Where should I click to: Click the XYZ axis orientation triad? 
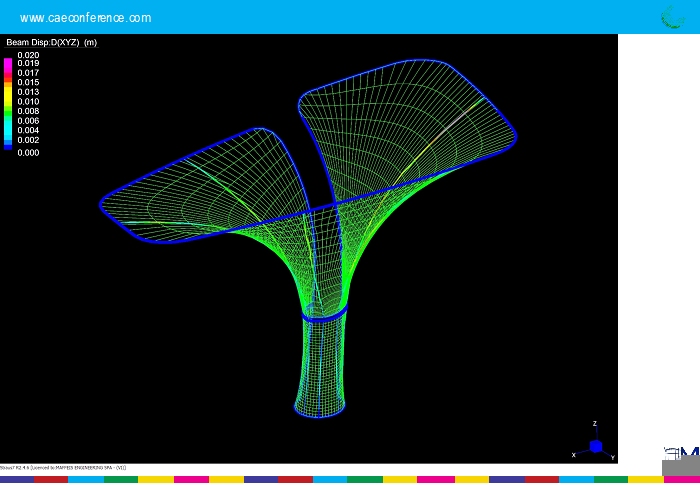(x=595, y=445)
